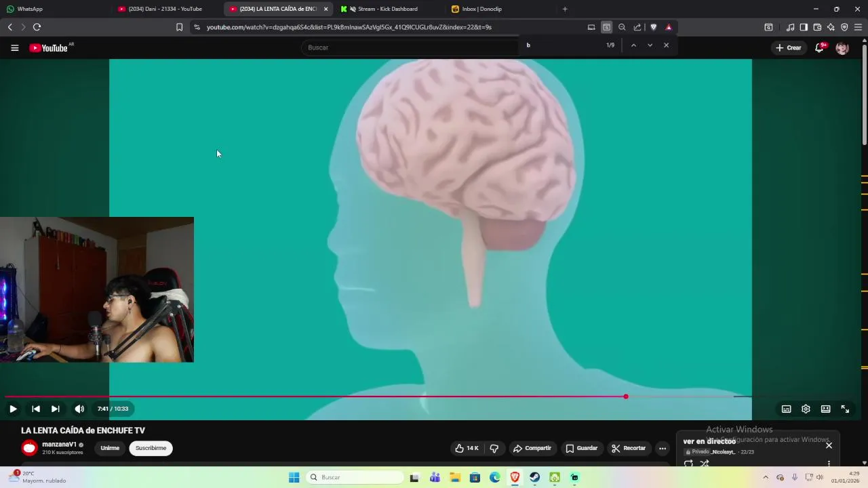Image resolution: width=868 pixels, height=488 pixels.
Task: Open playlist panel three-dot options
Action: tap(829, 464)
